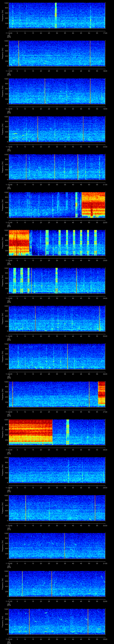Click the '20:00' end time label
The width and height of the screenshot is (114, 644).
105,147
